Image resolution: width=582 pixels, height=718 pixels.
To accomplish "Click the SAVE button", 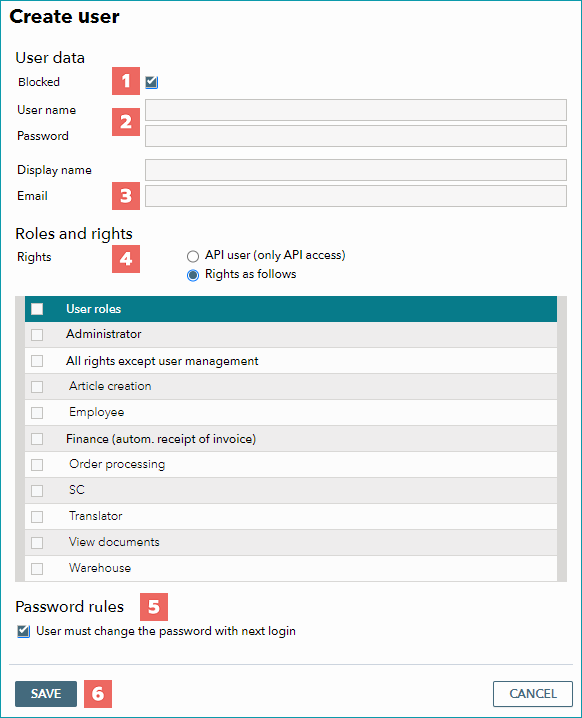I will [x=46, y=694].
